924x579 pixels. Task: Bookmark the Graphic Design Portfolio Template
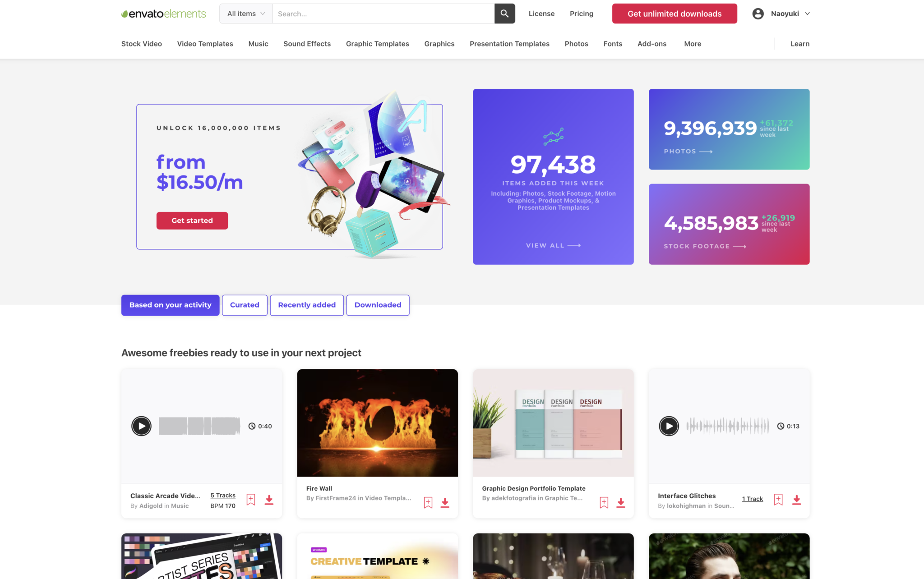603,502
